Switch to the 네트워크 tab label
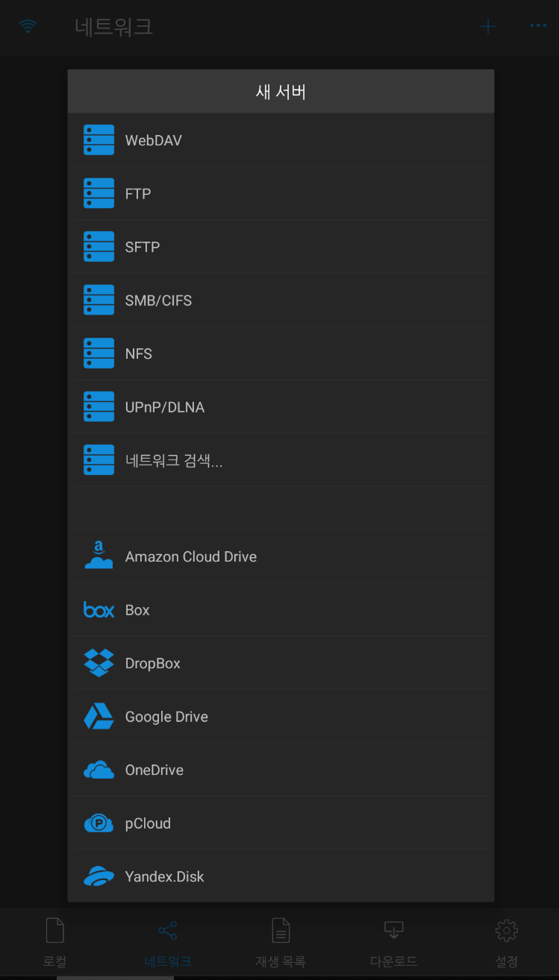The image size is (559, 980). (x=168, y=961)
